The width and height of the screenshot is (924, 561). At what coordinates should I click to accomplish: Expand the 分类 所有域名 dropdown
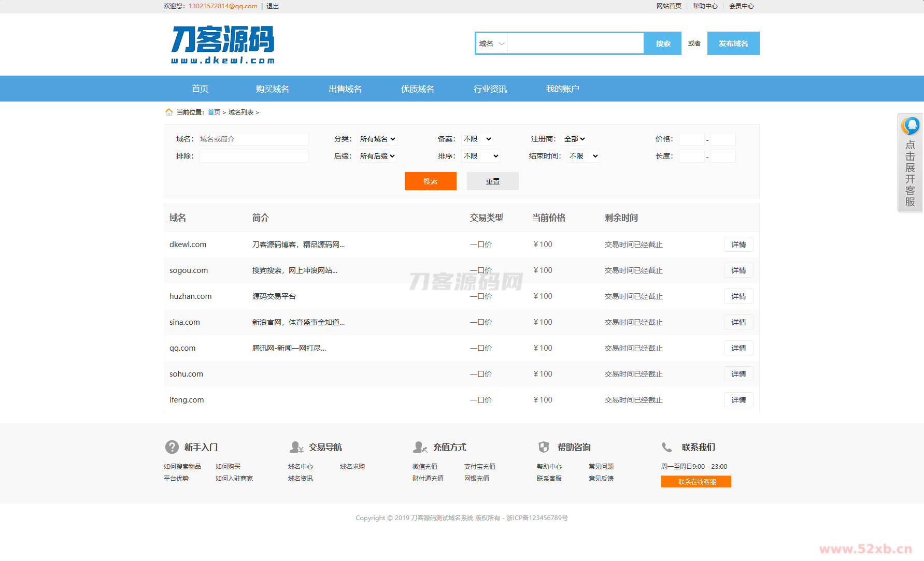click(377, 139)
